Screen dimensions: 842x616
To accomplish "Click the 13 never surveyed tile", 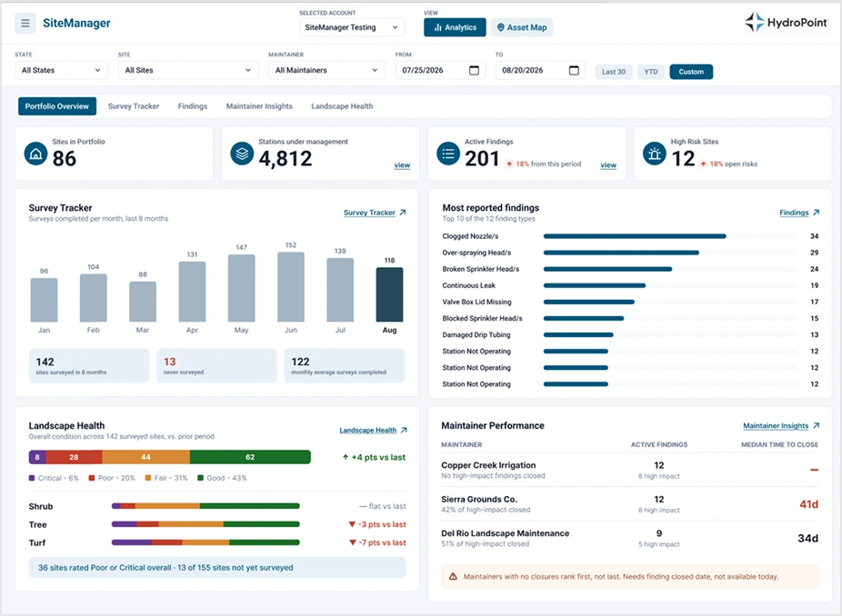I will point(216,365).
